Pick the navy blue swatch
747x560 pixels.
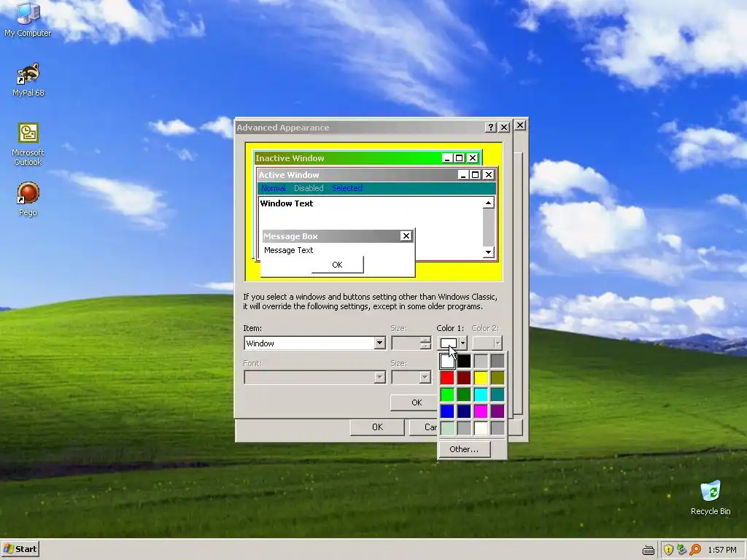tap(464, 411)
